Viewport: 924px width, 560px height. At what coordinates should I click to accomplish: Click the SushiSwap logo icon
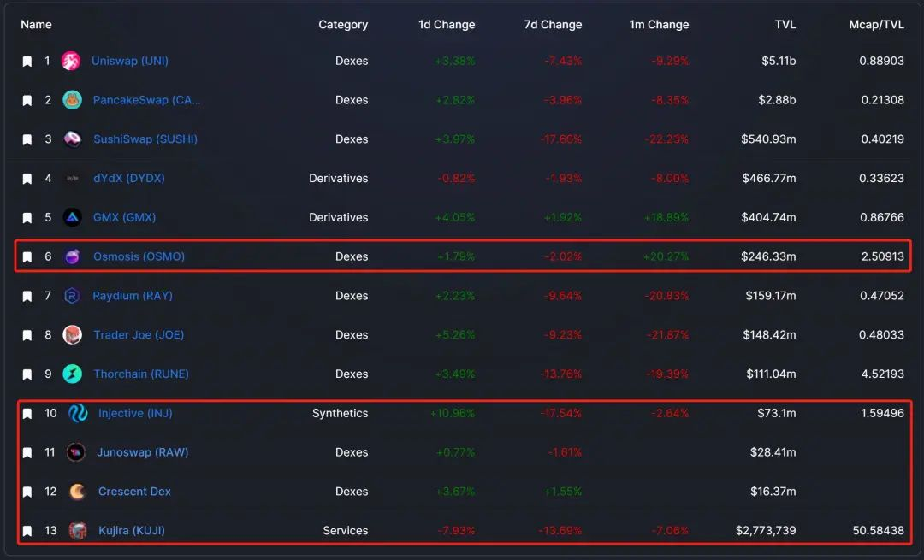pyautogui.click(x=73, y=139)
